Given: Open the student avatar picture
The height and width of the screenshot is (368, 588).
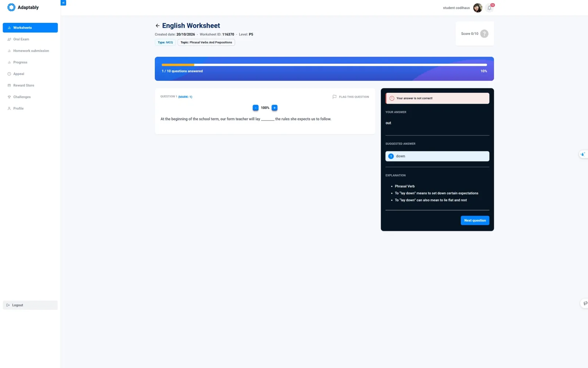Looking at the screenshot, I should click(478, 8).
